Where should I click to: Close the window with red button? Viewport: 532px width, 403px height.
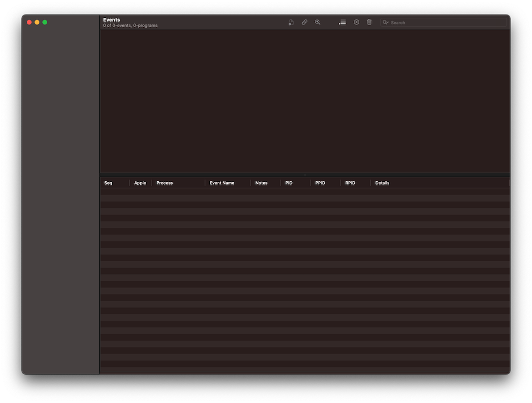[x=29, y=22]
